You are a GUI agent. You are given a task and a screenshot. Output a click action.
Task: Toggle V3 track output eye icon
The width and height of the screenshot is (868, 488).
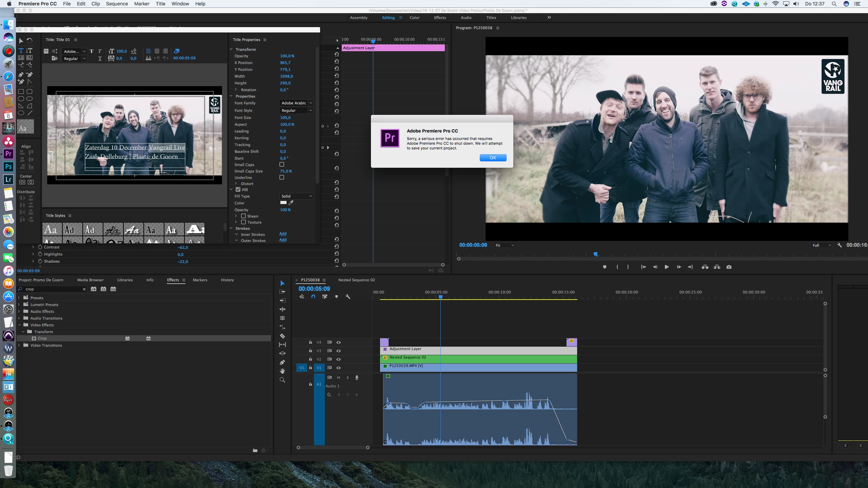point(338,351)
